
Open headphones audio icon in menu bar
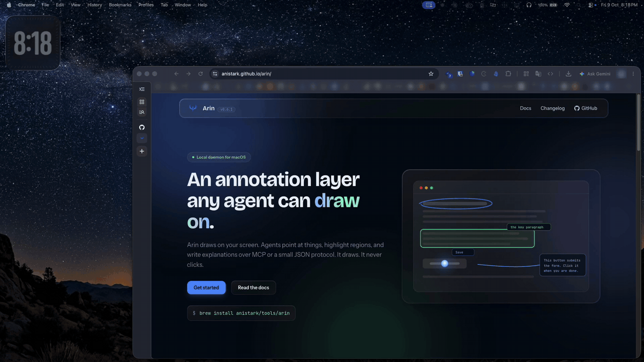529,5
